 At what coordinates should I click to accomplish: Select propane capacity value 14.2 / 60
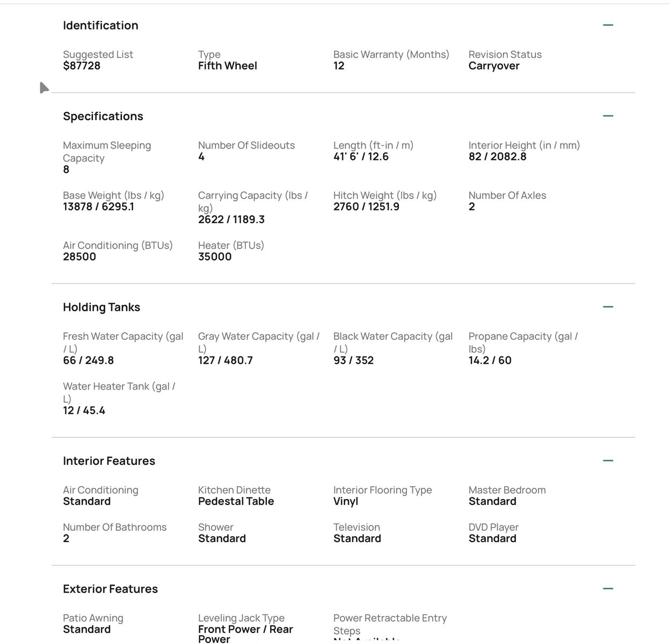490,361
